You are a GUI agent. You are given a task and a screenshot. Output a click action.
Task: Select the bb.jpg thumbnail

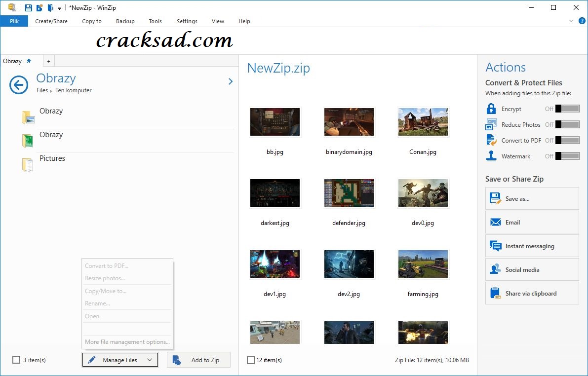pos(275,122)
